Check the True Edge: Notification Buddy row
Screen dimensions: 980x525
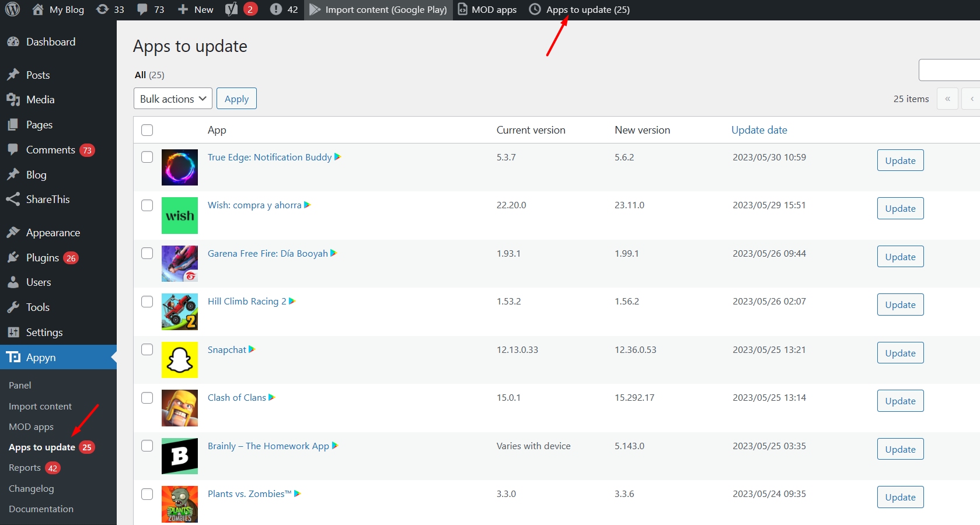147,157
